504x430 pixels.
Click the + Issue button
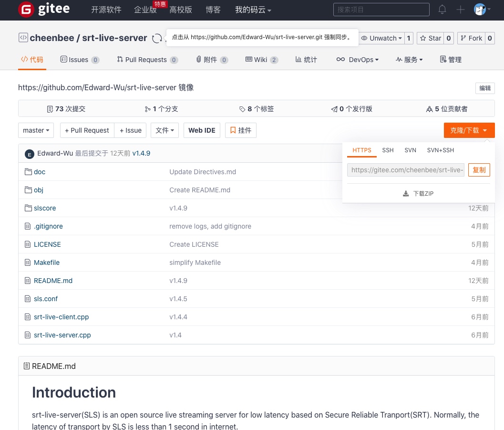coord(131,130)
